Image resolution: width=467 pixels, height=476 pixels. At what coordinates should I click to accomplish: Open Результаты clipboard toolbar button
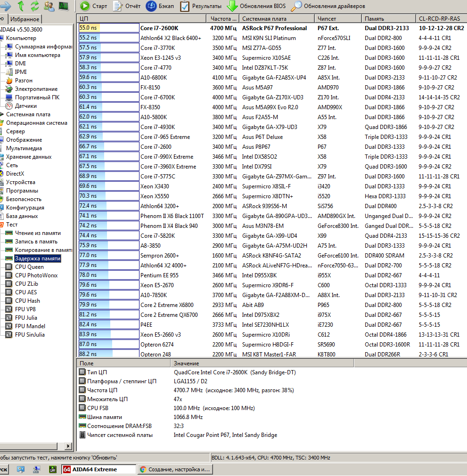click(201, 6)
